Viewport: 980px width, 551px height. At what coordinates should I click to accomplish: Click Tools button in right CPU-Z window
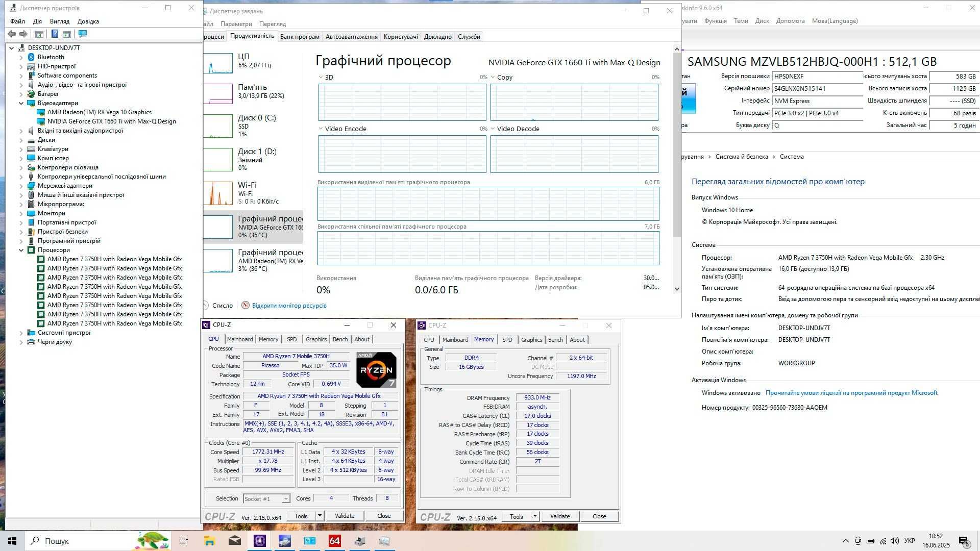point(517,517)
